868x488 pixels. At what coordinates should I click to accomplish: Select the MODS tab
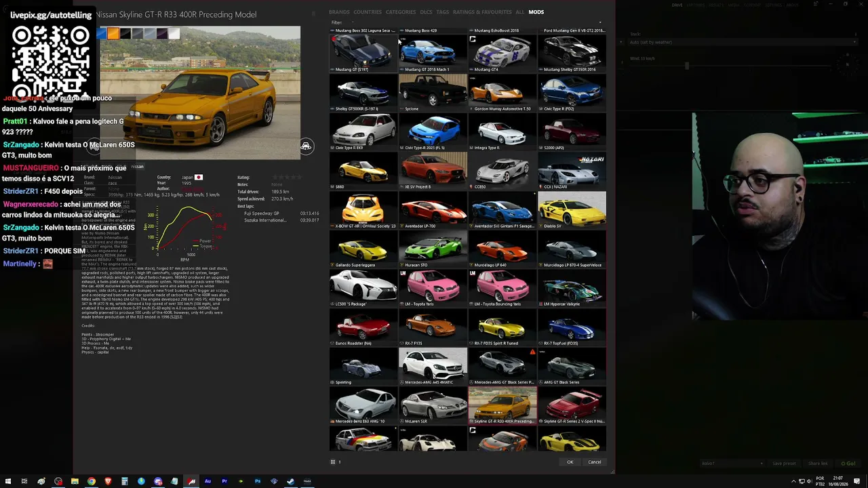pos(536,12)
